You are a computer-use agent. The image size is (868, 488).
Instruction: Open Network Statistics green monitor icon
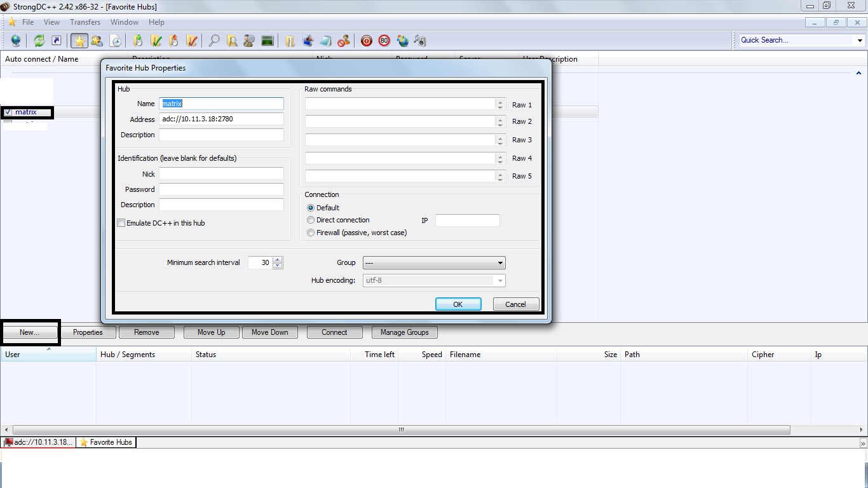[268, 41]
